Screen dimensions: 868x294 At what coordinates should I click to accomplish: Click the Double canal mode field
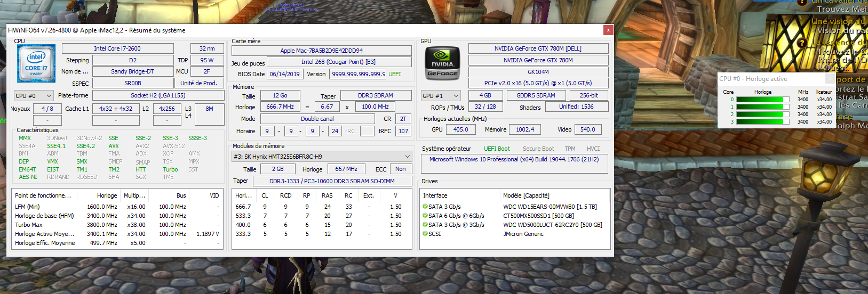317,119
